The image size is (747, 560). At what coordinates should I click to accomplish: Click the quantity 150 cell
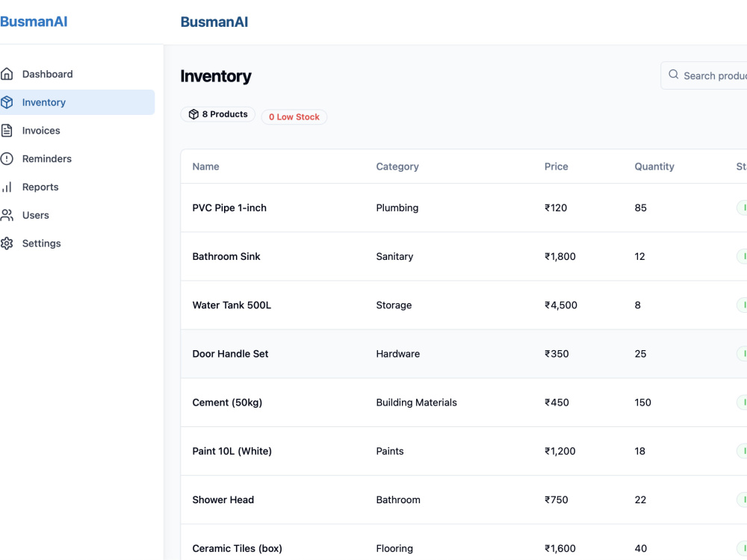pos(642,402)
